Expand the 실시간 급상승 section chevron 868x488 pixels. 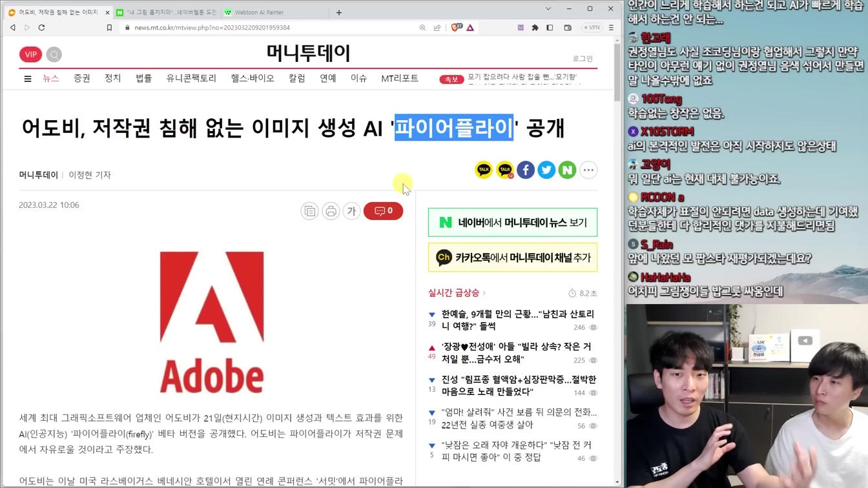pyautogui.click(x=484, y=293)
